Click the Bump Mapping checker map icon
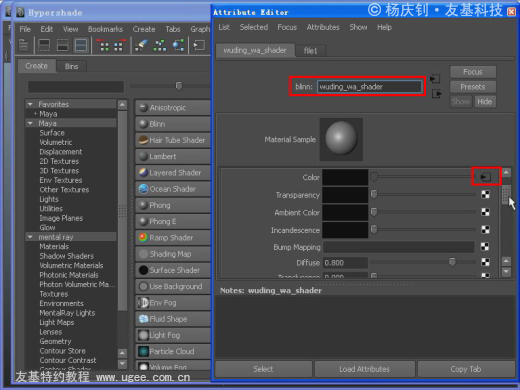520x390 pixels. click(485, 247)
